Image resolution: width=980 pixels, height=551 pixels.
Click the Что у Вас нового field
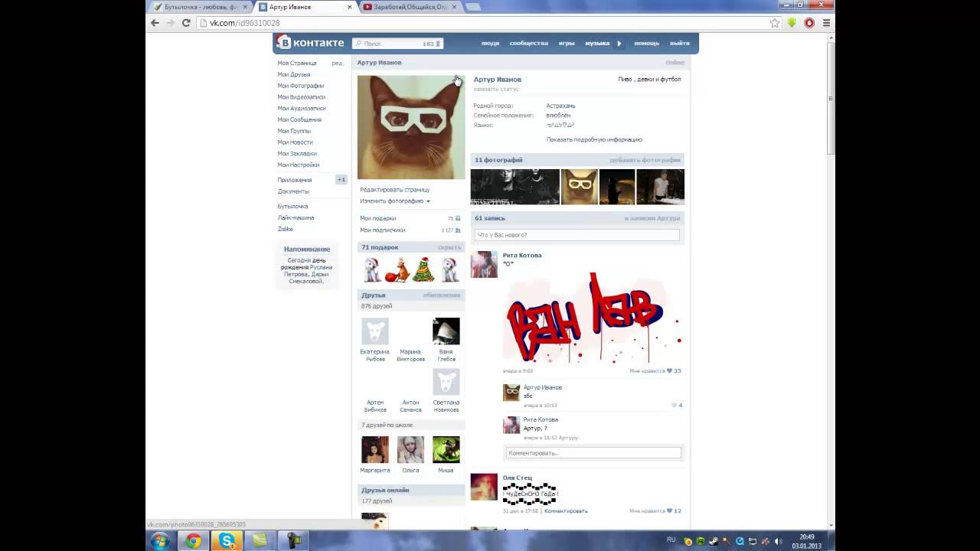pos(577,235)
